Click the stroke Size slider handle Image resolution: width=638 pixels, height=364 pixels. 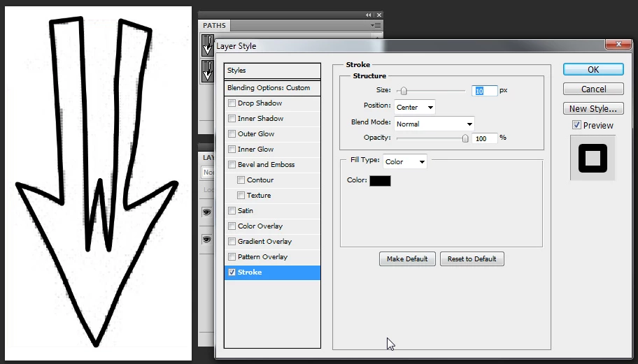[x=403, y=91]
